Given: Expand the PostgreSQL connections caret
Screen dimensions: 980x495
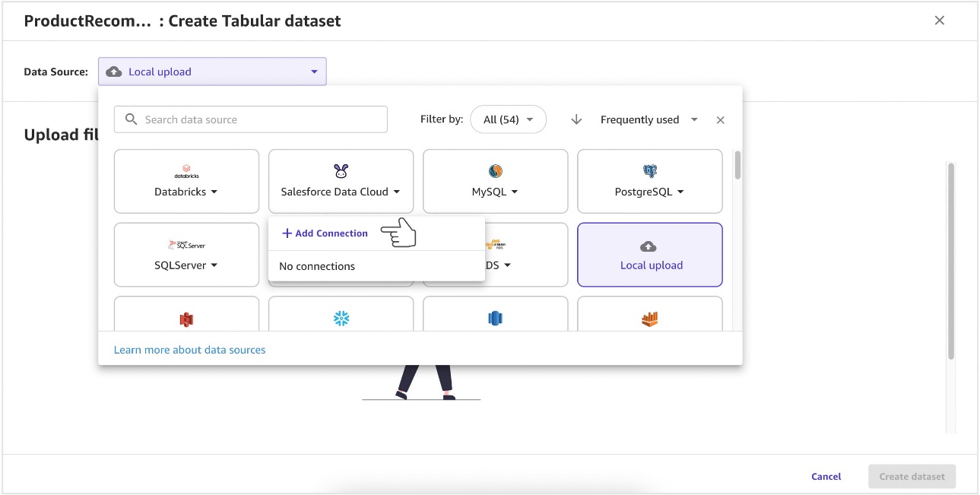Looking at the screenshot, I should click(x=680, y=192).
